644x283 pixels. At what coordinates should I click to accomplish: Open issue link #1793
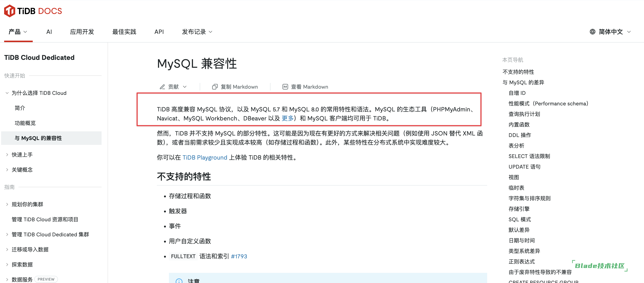[x=239, y=256]
